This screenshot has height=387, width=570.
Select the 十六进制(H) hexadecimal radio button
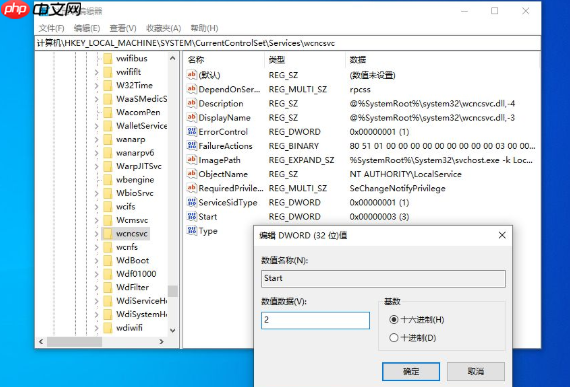click(393, 320)
